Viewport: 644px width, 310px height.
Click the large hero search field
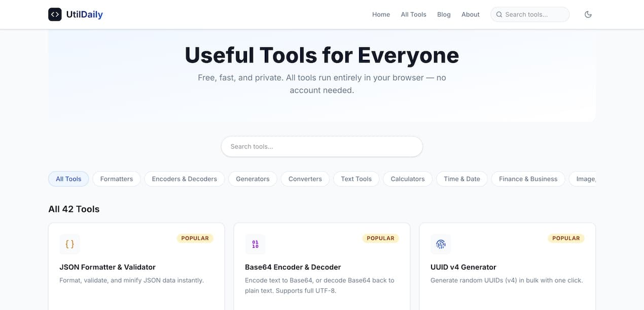click(322, 146)
